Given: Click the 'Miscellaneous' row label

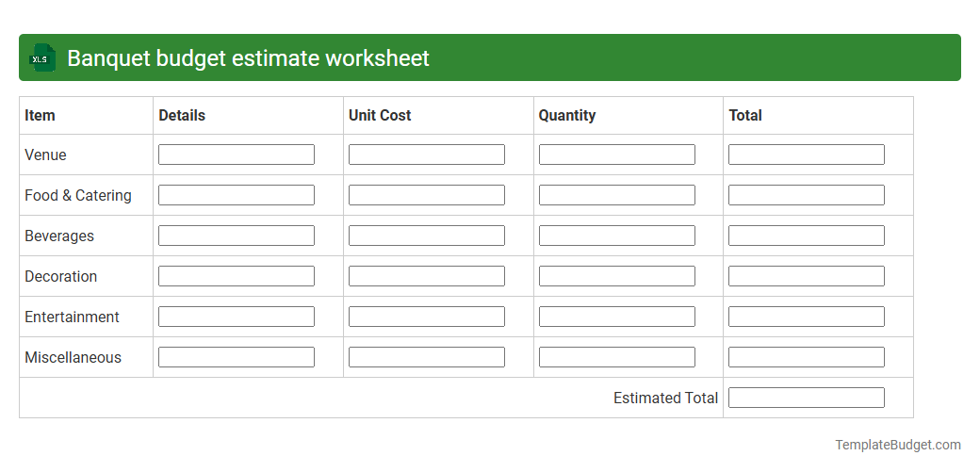Looking at the screenshot, I should click(73, 358).
